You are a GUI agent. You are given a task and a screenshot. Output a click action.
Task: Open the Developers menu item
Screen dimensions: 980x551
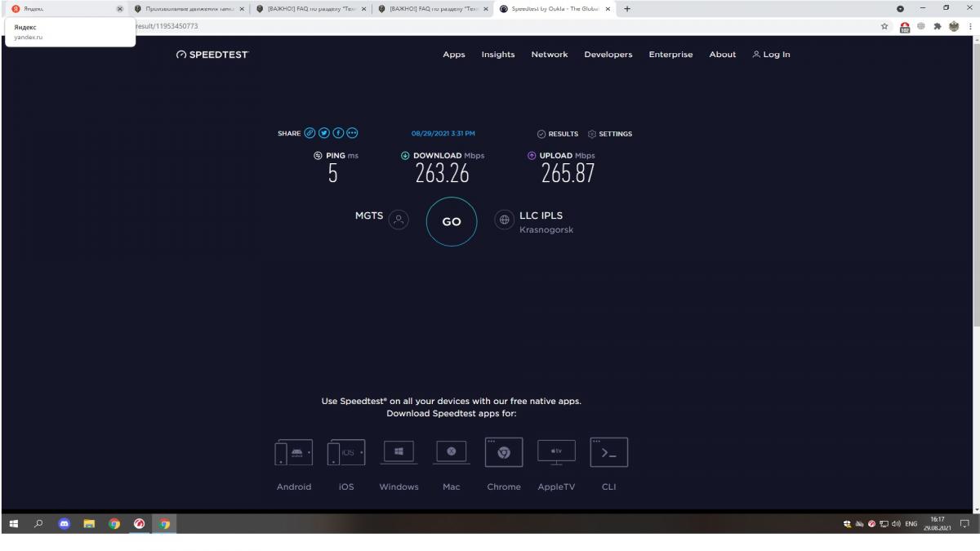(608, 55)
